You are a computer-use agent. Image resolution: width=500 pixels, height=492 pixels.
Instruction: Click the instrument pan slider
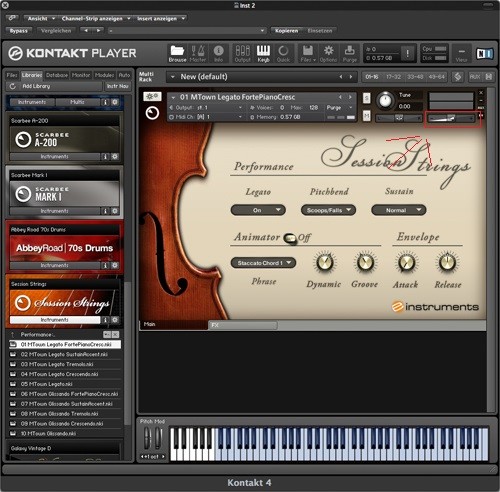399,118
